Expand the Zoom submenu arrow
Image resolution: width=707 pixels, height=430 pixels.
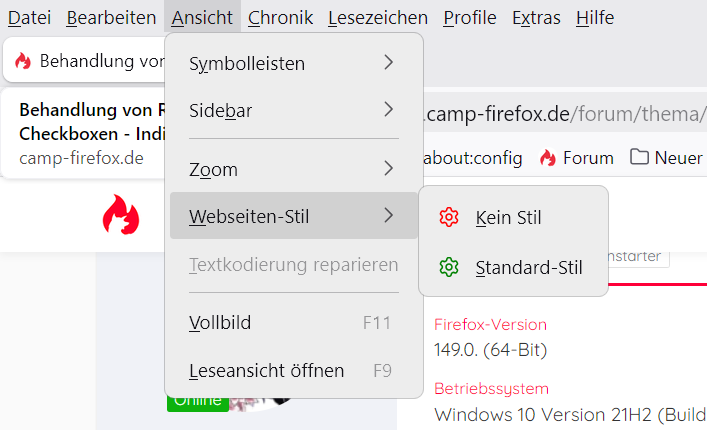click(x=388, y=169)
